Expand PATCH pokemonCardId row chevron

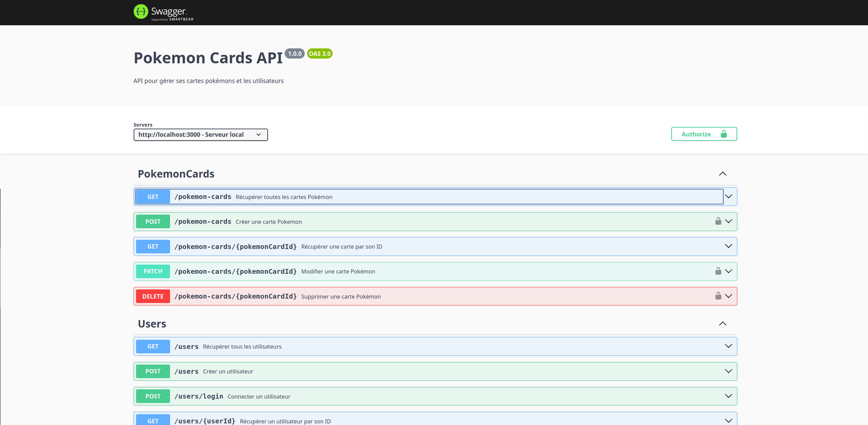(x=729, y=271)
